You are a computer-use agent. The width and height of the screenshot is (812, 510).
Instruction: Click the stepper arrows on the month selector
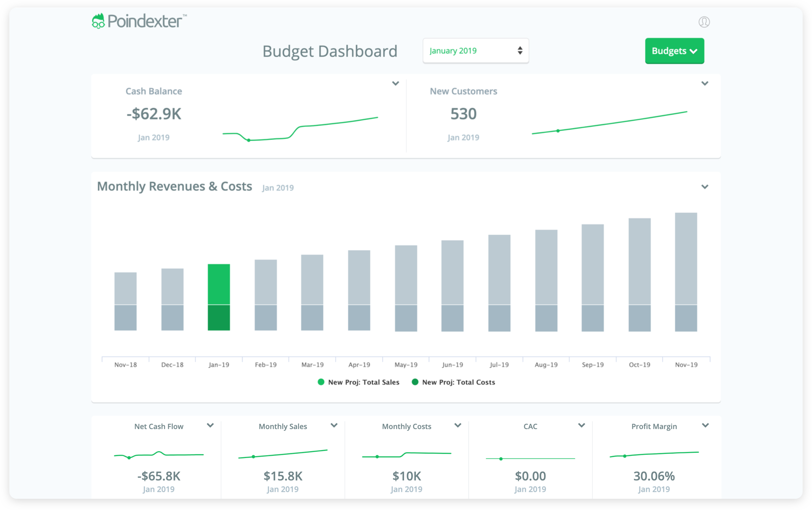click(520, 51)
